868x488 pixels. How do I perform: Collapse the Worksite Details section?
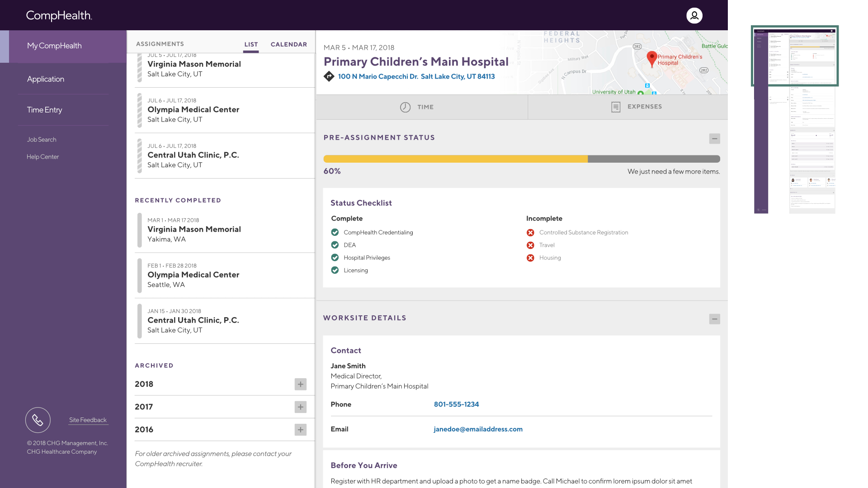[715, 319]
